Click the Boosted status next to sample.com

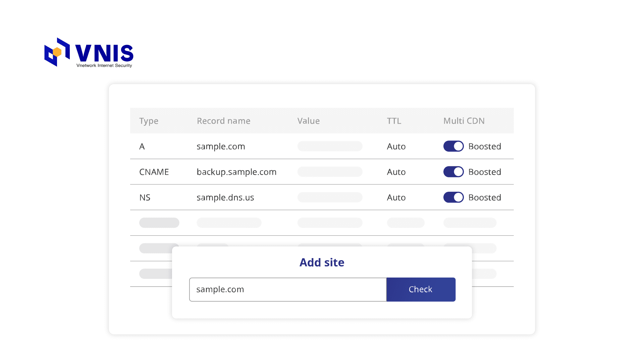pos(484,146)
